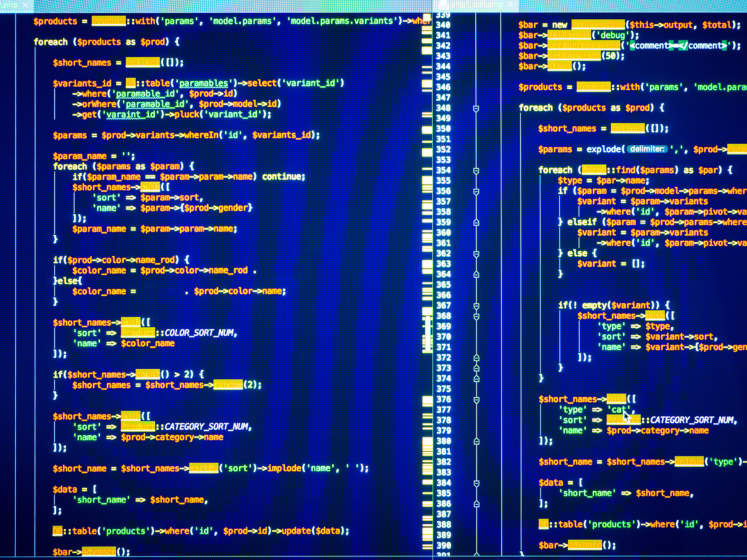Image resolution: width=747 pixels, height=560 pixels.
Task: Collapse the foreach fold marker at line 354
Action: tap(476, 171)
